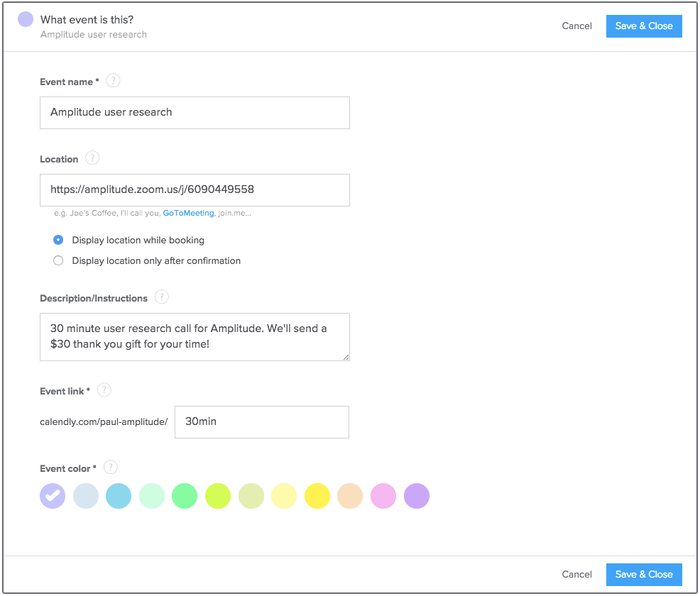Click the top Save & Close button
The image size is (700, 596).
(x=643, y=26)
